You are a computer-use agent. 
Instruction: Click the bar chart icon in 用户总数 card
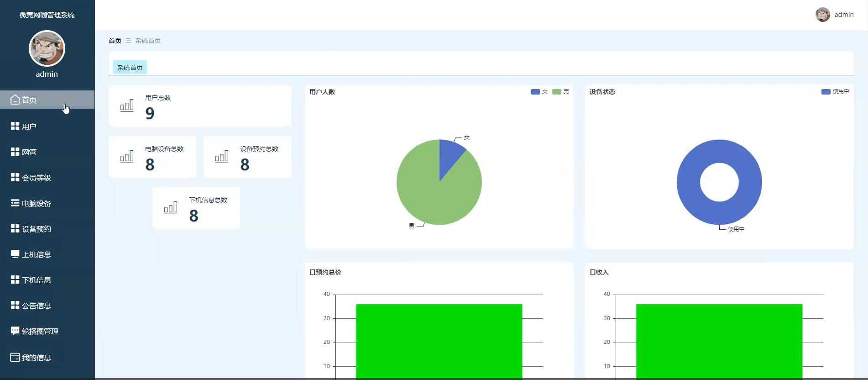pyautogui.click(x=127, y=106)
